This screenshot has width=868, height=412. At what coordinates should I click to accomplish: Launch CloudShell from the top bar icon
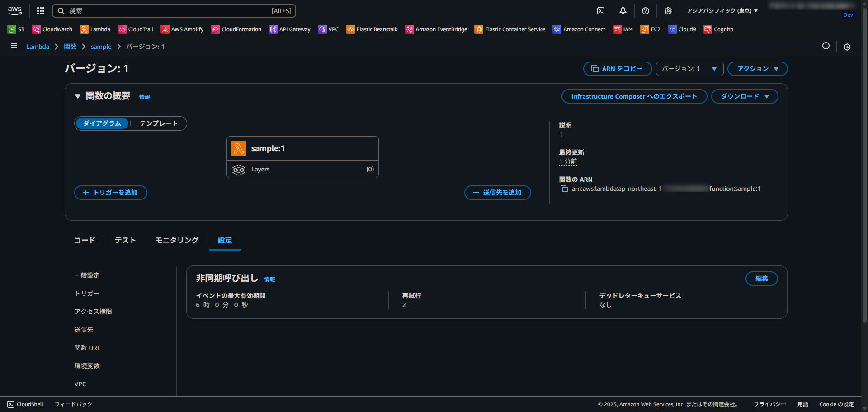[601, 11]
